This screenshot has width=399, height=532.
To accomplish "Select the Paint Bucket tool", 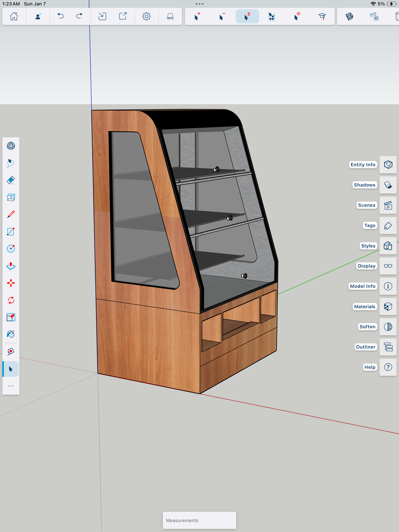I will [x=11, y=334].
